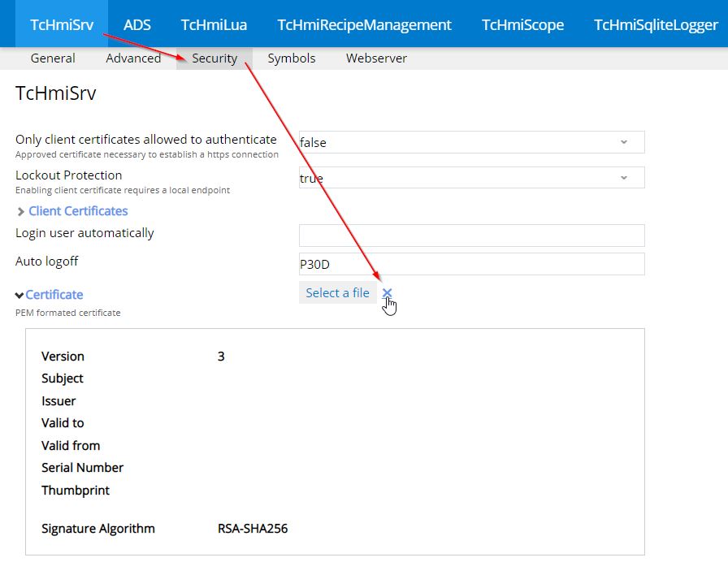Click the Auto logoff P30D field
The width and height of the screenshot is (728, 562).
click(472, 264)
